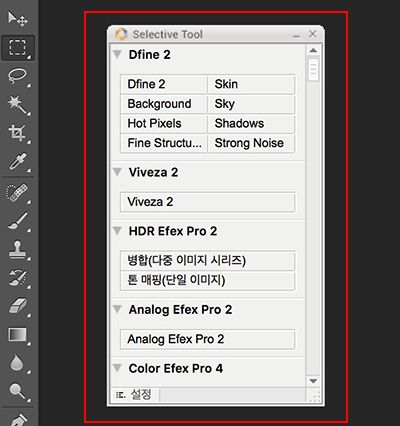Choose the Spot Healing Brush tool
The height and width of the screenshot is (426, 400).
(17, 193)
